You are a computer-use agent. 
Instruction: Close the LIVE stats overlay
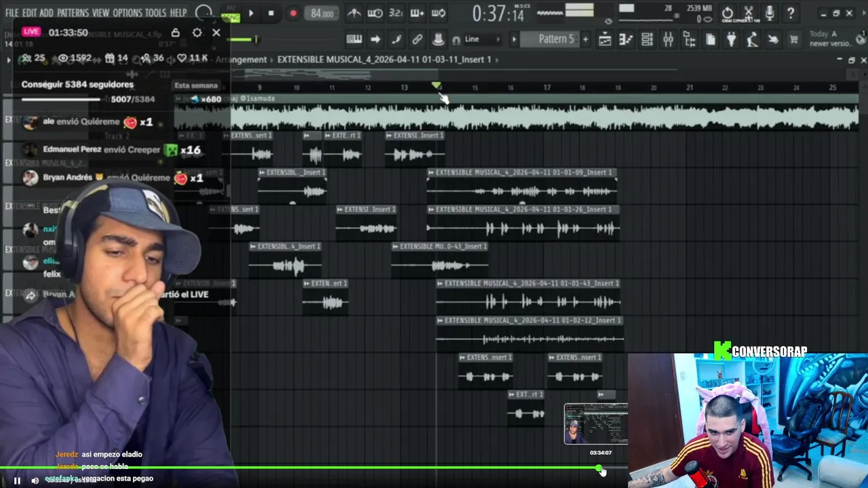(x=216, y=33)
